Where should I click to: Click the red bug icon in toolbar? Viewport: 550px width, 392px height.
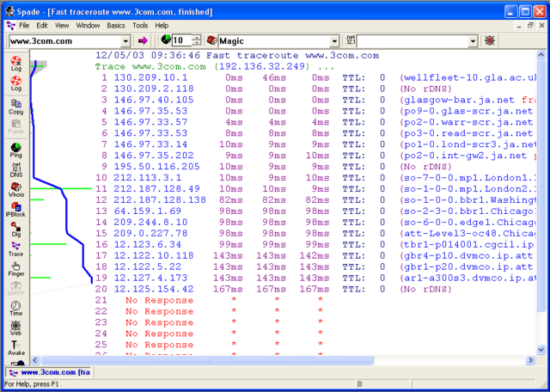tap(490, 40)
